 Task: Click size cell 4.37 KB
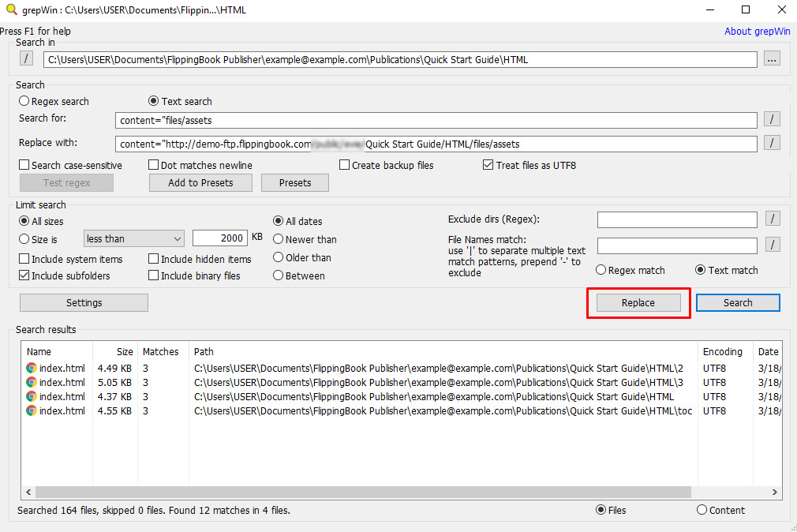pyautogui.click(x=115, y=397)
